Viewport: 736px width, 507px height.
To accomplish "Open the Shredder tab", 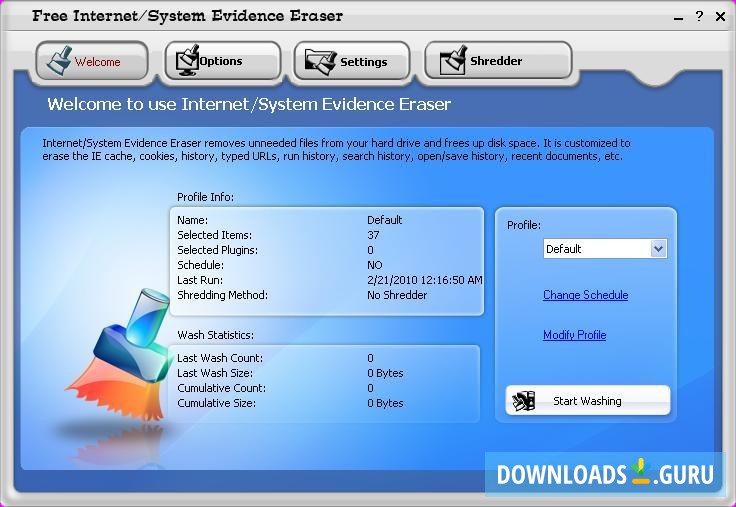I will (498, 61).
